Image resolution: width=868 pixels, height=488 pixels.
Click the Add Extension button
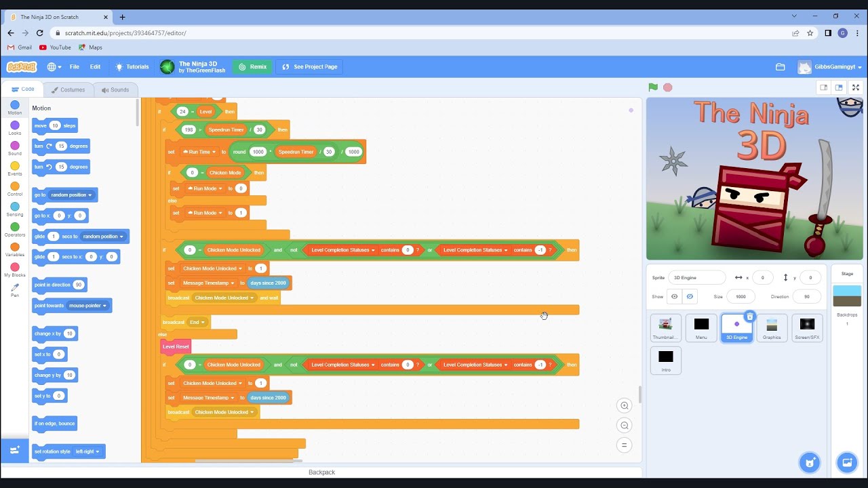[14, 450]
